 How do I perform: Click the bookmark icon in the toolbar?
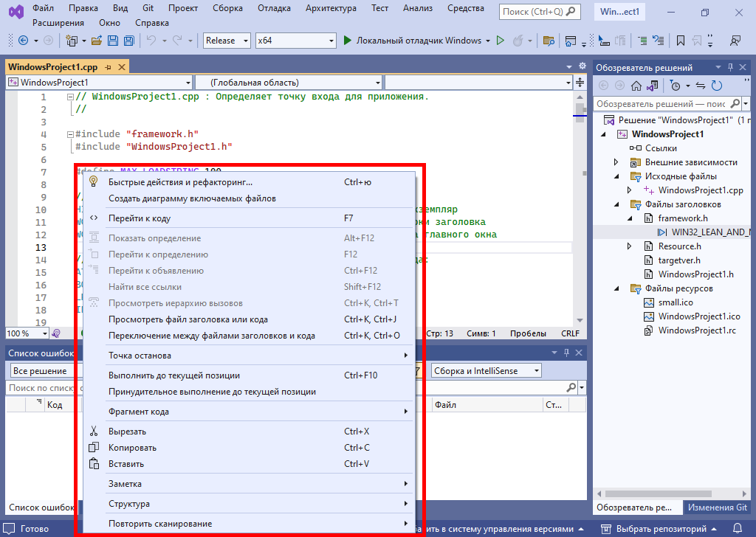pyautogui.click(x=680, y=41)
